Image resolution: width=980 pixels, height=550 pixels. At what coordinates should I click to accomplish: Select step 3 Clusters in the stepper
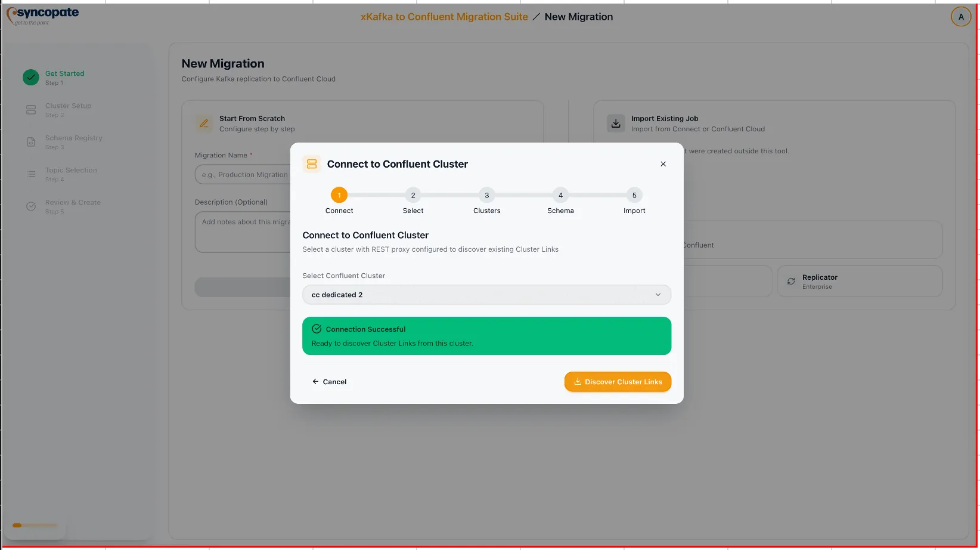(486, 195)
